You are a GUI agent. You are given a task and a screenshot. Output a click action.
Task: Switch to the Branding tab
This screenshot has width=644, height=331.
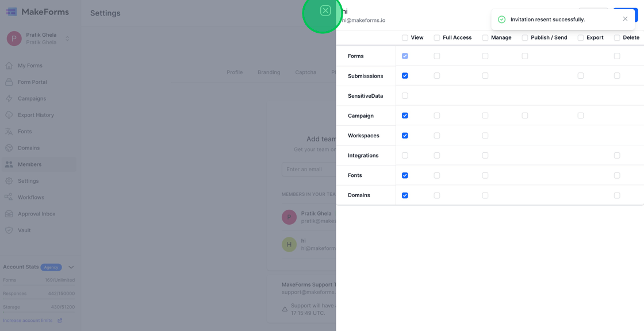[x=269, y=72]
